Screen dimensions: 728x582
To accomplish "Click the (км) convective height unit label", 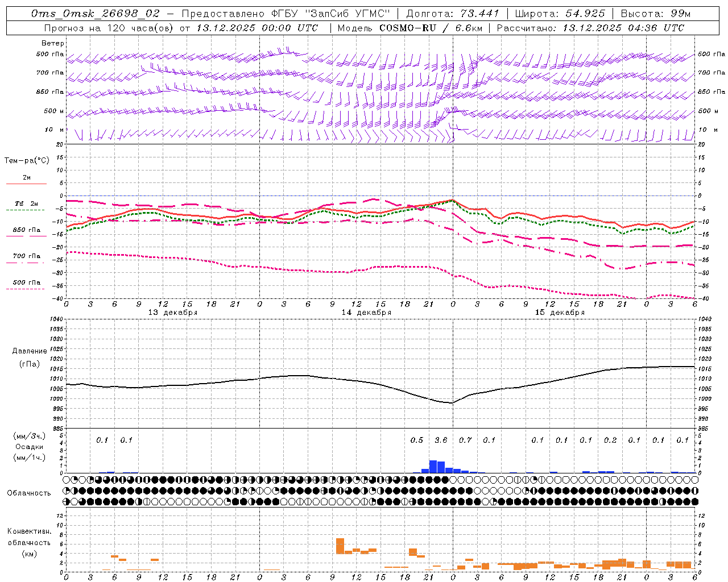I will [29, 554].
